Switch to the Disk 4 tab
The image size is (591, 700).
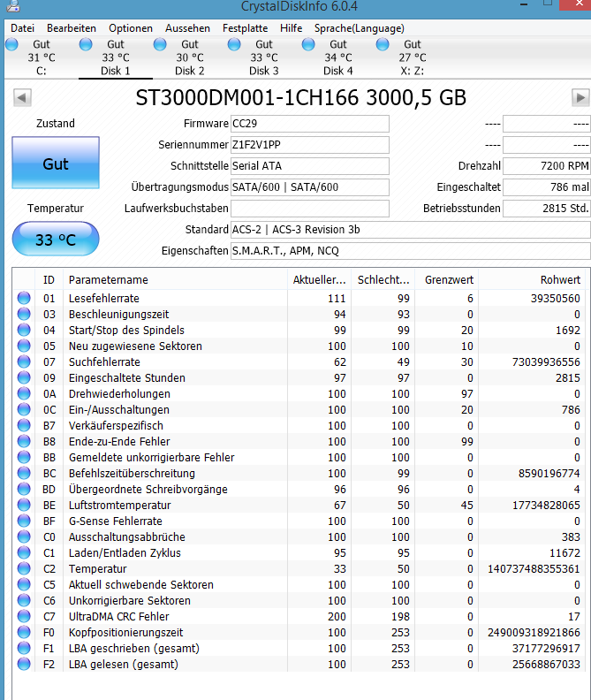[x=338, y=57]
